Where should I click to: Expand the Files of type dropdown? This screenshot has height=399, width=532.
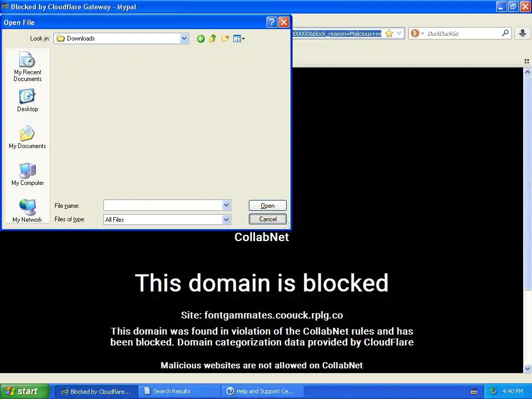[x=227, y=220]
